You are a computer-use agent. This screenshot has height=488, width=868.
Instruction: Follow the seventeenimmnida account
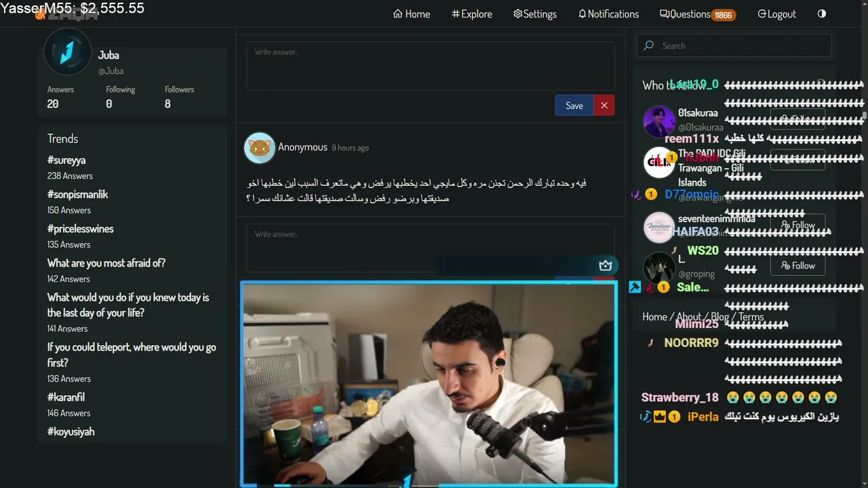click(797, 225)
